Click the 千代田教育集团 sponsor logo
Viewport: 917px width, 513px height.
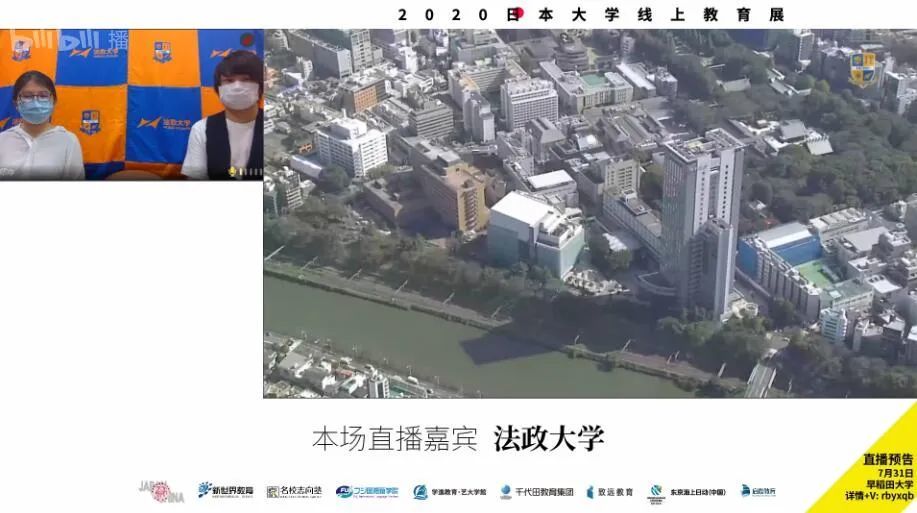[537, 492]
